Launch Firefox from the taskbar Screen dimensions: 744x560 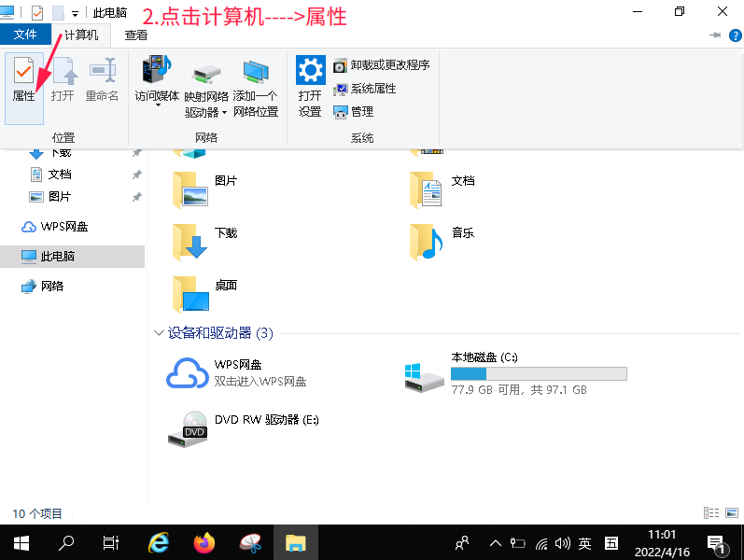pos(204,542)
